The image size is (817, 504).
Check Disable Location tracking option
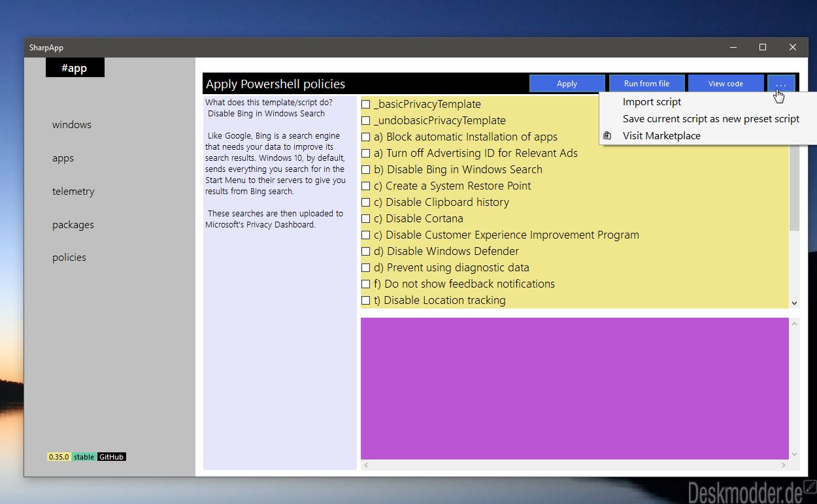[366, 301]
